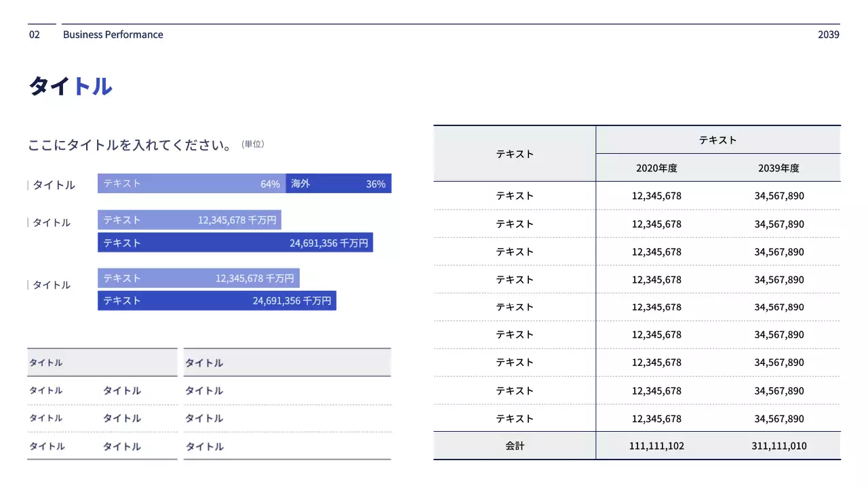Click the "2039" label in top-right corner
This screenshot has width=868, height=488.
pos(828,35)
